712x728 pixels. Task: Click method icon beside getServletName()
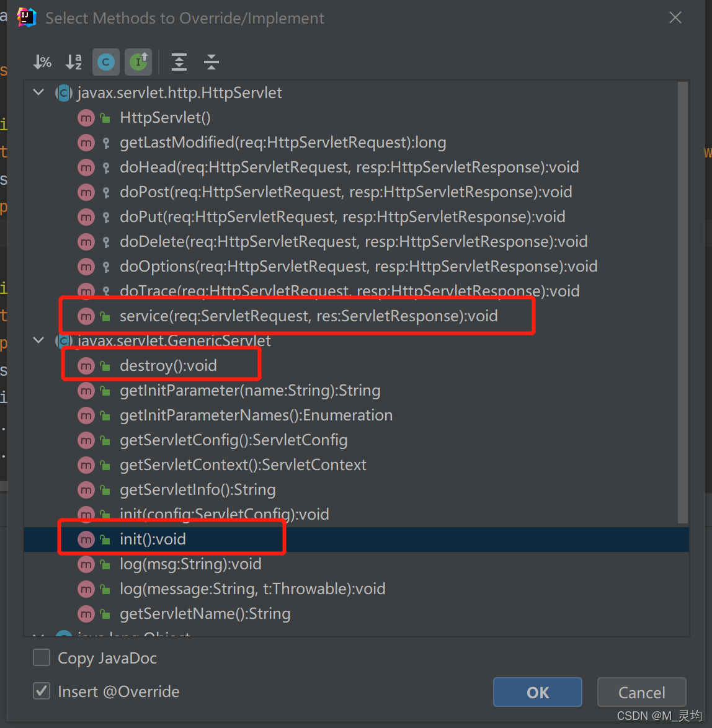pos(86,614)
